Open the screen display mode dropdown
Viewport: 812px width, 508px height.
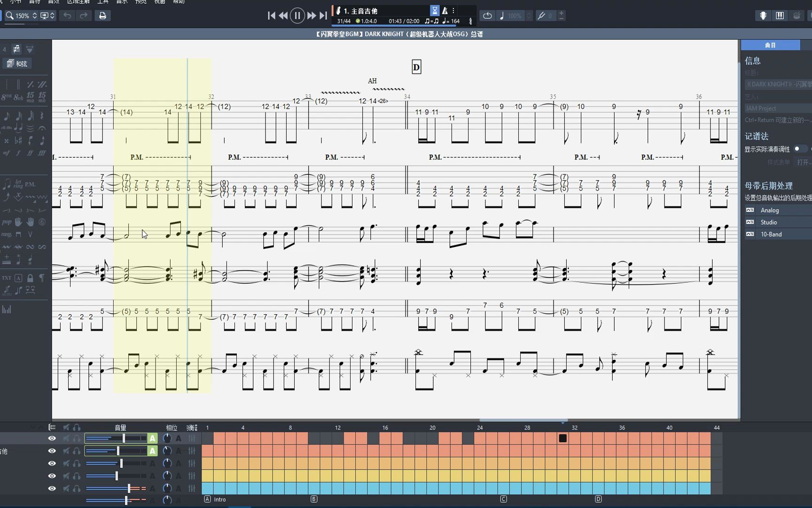pyautogui.click(x=47, y=16)
